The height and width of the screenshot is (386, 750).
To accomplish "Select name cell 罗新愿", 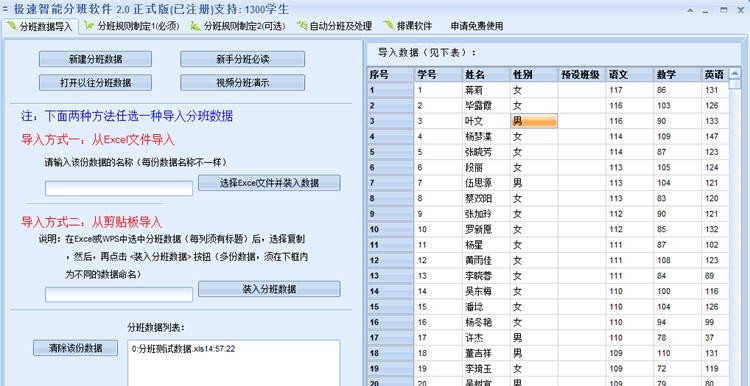I will [486, 229].
